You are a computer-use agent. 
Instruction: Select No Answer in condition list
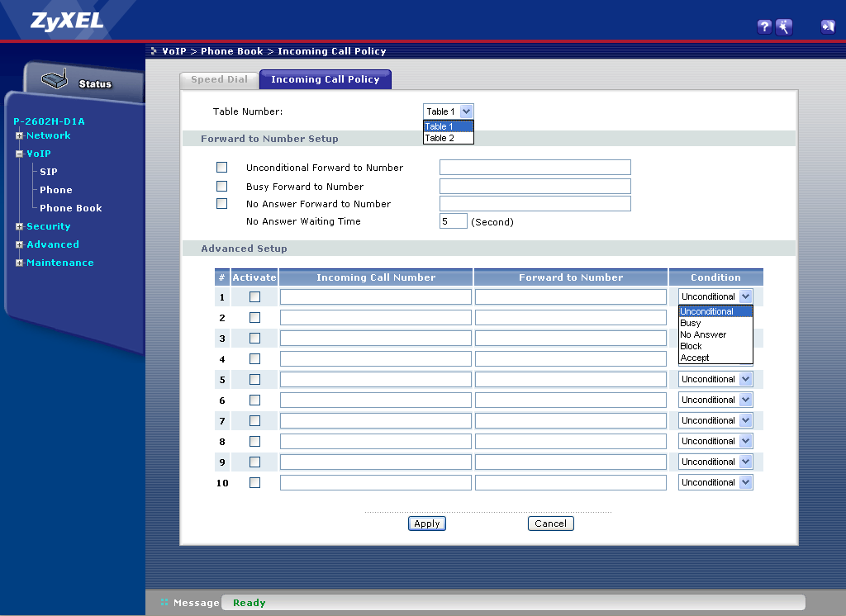(x=715, y=334)
